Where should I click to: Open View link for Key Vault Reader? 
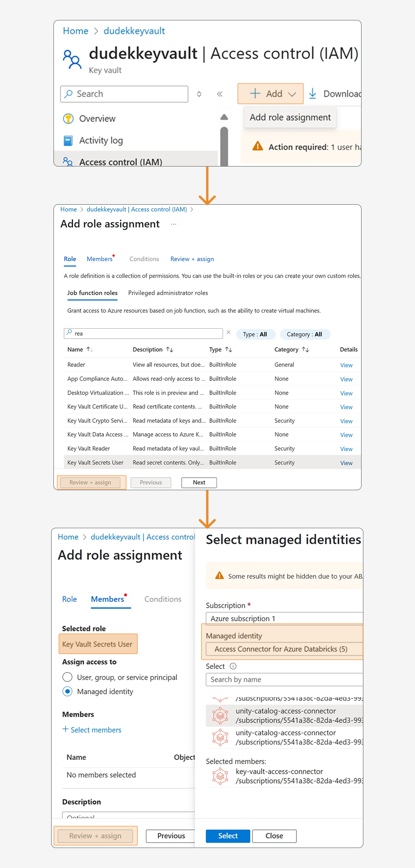coord(346,449)
